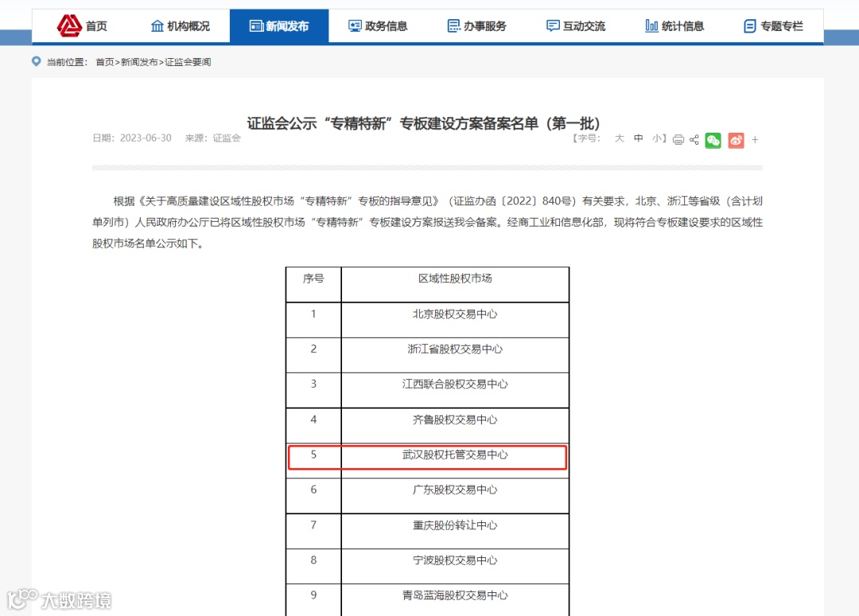Click the printer icon to print article
Screen dimensions: 859x616
click(678, 140)
